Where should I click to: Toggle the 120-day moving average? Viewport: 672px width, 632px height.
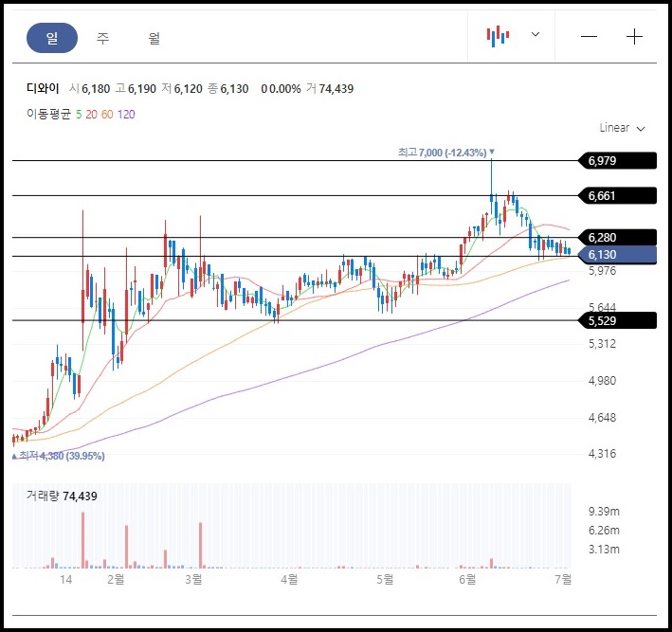pyautogui.click(x=126, y=115)
